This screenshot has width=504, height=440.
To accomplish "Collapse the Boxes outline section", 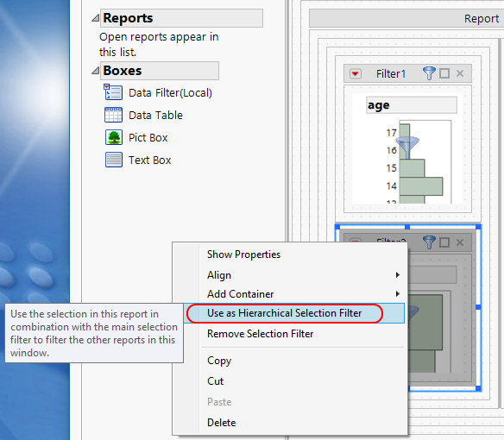I will point(95,71).
